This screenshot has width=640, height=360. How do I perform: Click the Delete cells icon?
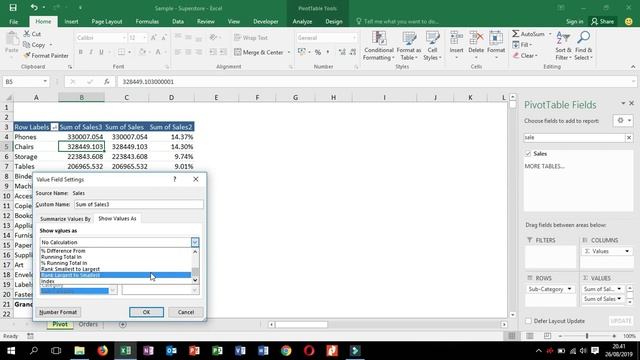pos(476,39)
